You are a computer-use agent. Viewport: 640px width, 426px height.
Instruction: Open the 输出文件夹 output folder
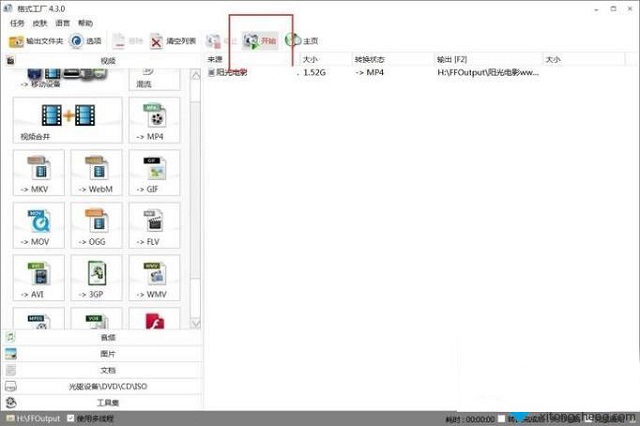click(x=36, y=41)
